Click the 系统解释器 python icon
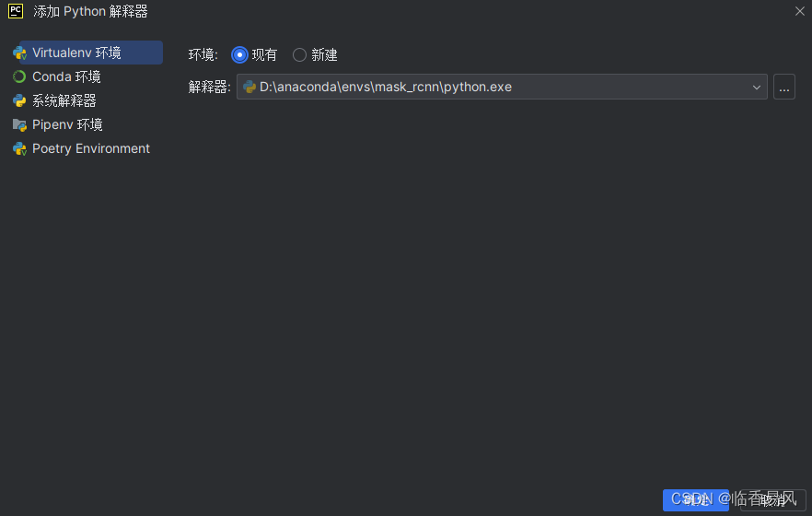 pos(19,100)
